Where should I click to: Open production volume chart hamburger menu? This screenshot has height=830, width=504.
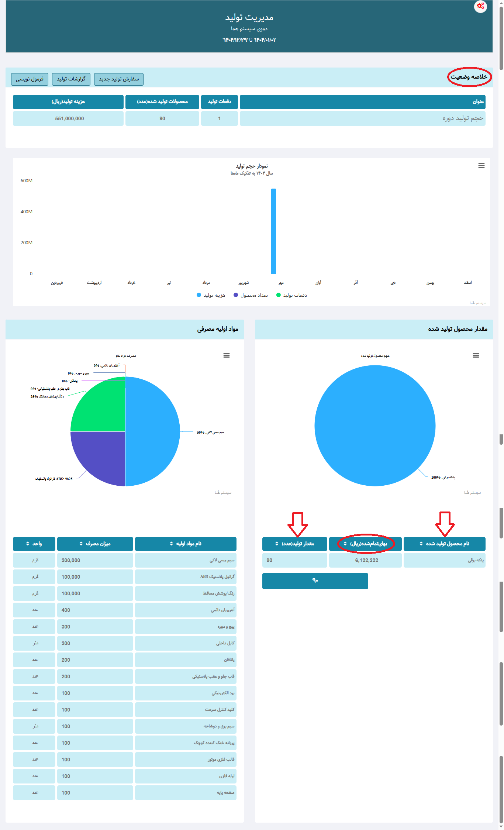pyautogui.click(x=481, y=166)
